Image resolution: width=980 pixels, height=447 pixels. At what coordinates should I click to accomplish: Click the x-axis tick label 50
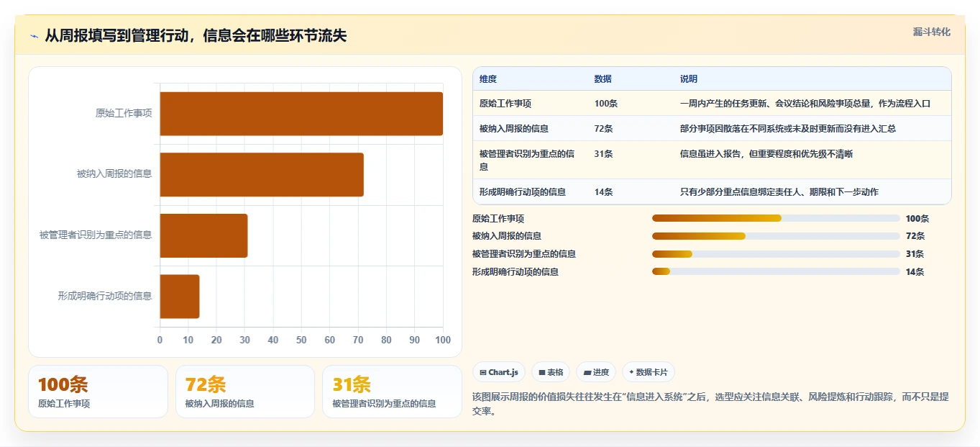[x=301, y=340]
